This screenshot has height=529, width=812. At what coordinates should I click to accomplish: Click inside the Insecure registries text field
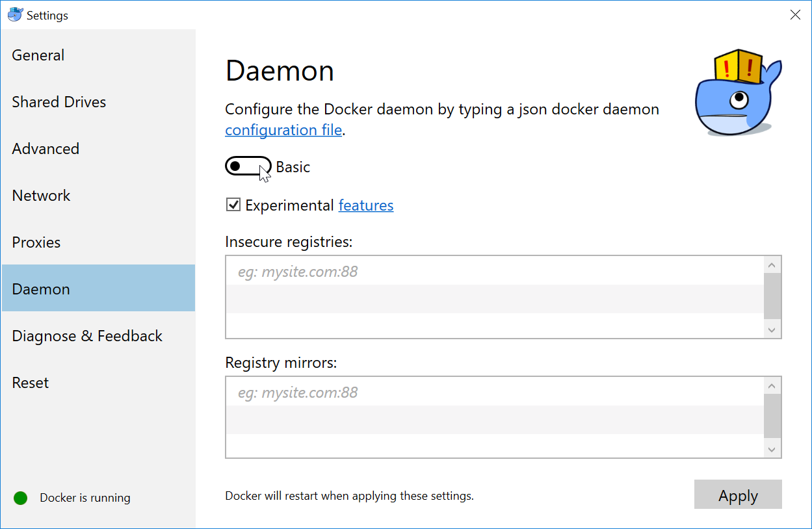pyautogui.click(x=455, y=286)
